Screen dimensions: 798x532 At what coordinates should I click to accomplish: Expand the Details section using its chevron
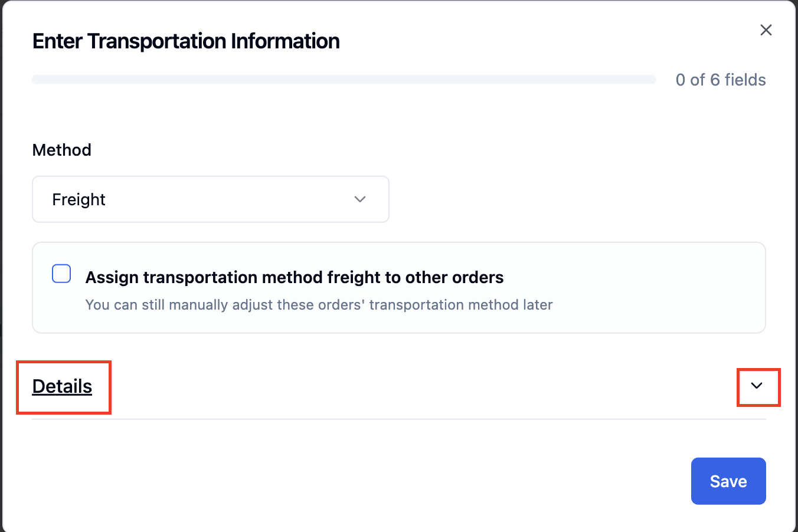[757, 386]
